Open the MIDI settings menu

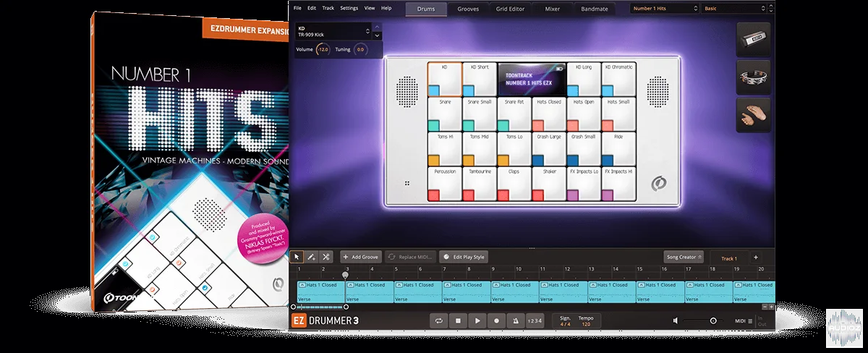click(745, 320)
